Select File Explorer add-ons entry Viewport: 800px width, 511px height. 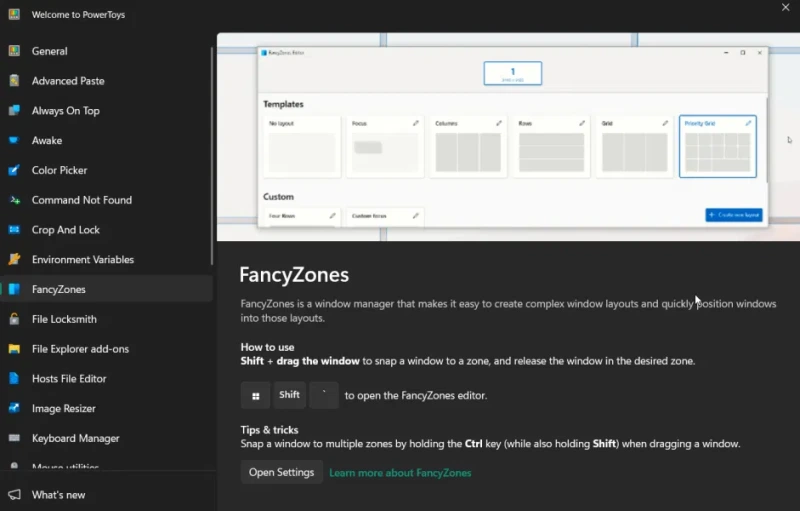(80, 349)
